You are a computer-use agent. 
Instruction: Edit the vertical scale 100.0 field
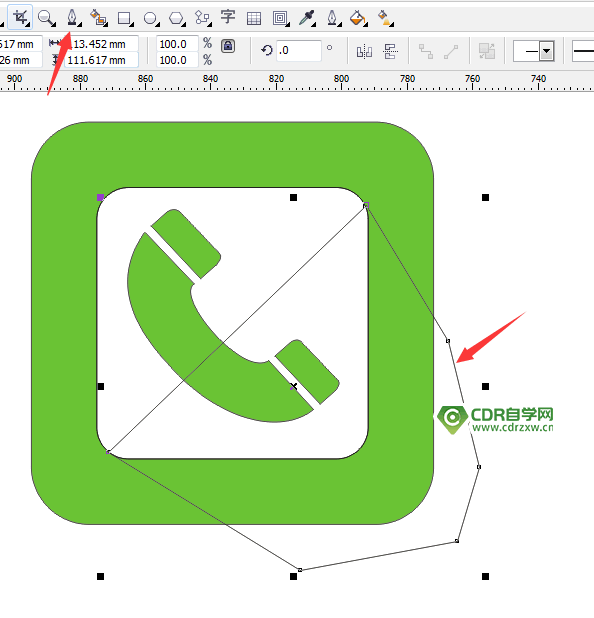pos(177,60)
